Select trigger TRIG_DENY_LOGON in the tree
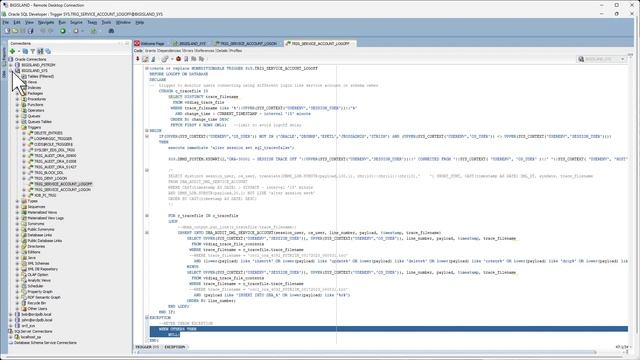 (x=51, y=178)
